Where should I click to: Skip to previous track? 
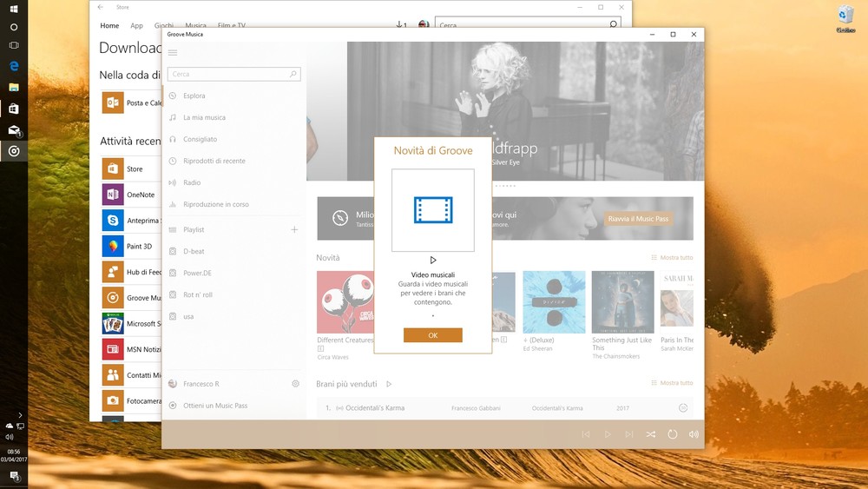[586, 434]
